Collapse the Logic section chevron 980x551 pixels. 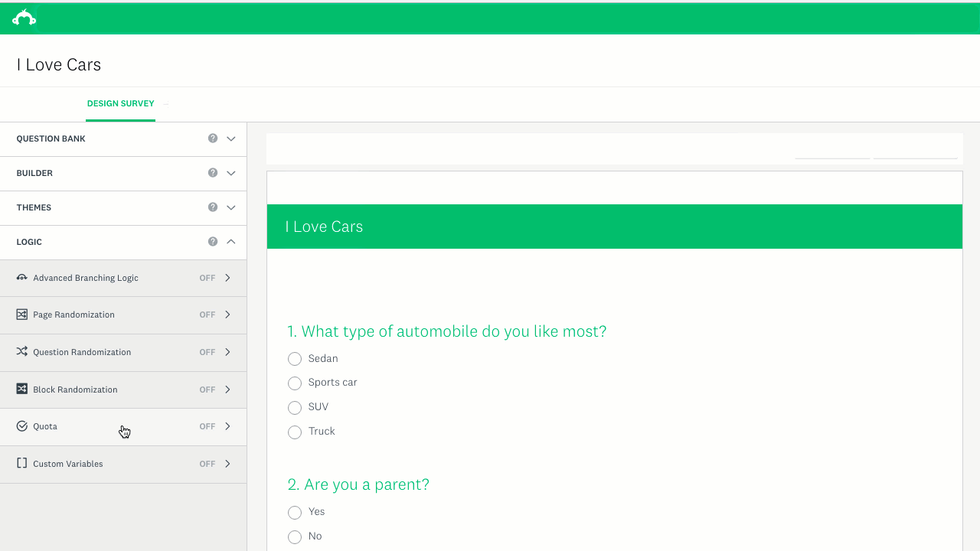point(231,242)
